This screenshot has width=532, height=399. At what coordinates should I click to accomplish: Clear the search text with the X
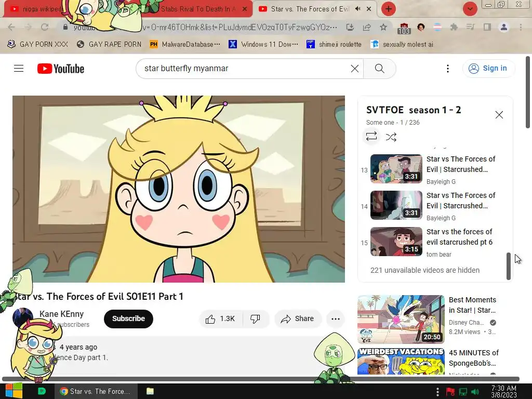click(354, 69)
